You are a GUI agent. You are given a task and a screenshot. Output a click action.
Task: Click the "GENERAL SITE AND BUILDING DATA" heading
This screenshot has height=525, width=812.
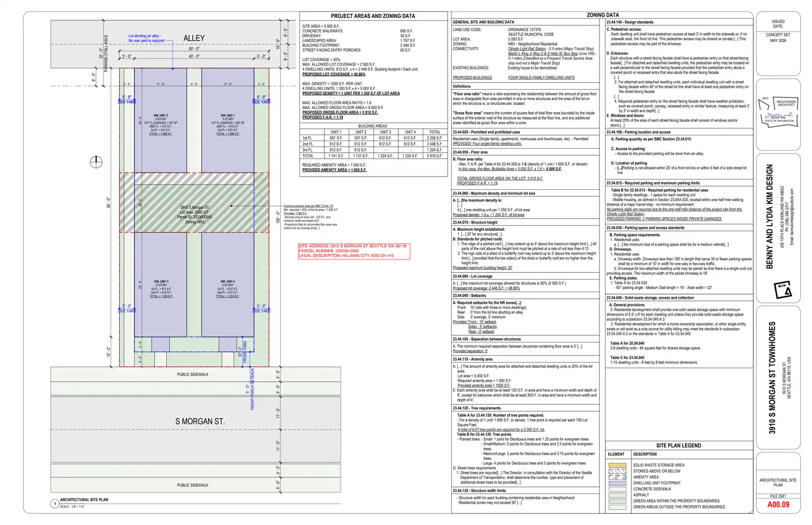pyautogui.click(x=483, y=22)
